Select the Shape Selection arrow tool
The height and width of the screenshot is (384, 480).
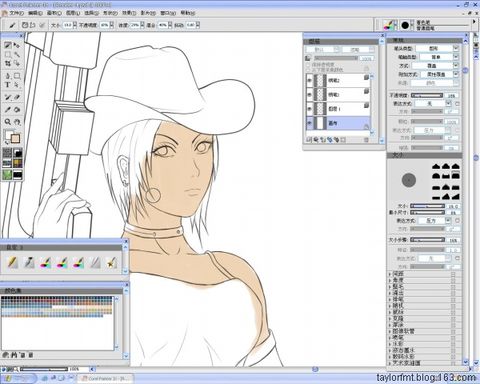17,85
